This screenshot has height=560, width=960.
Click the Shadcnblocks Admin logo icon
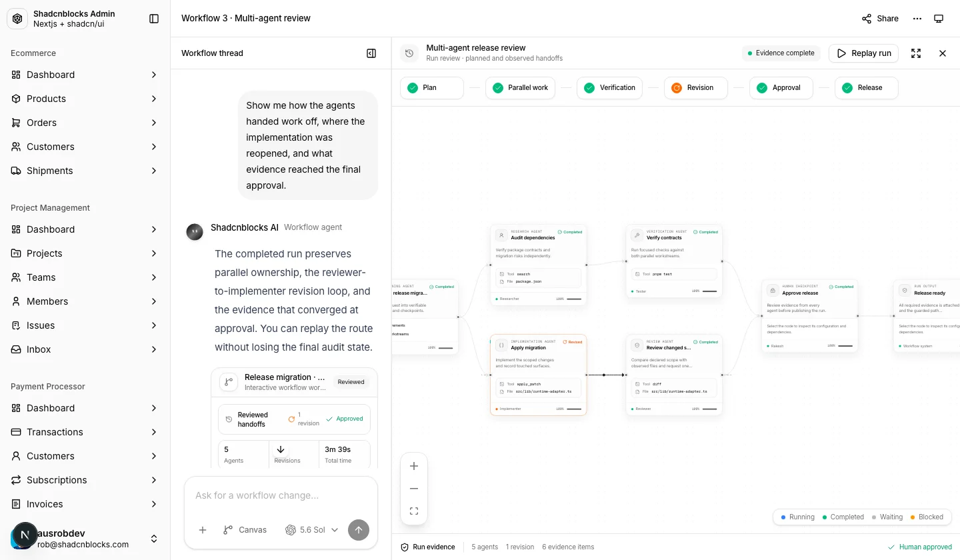pyautogui.click(x=17, y=19)
